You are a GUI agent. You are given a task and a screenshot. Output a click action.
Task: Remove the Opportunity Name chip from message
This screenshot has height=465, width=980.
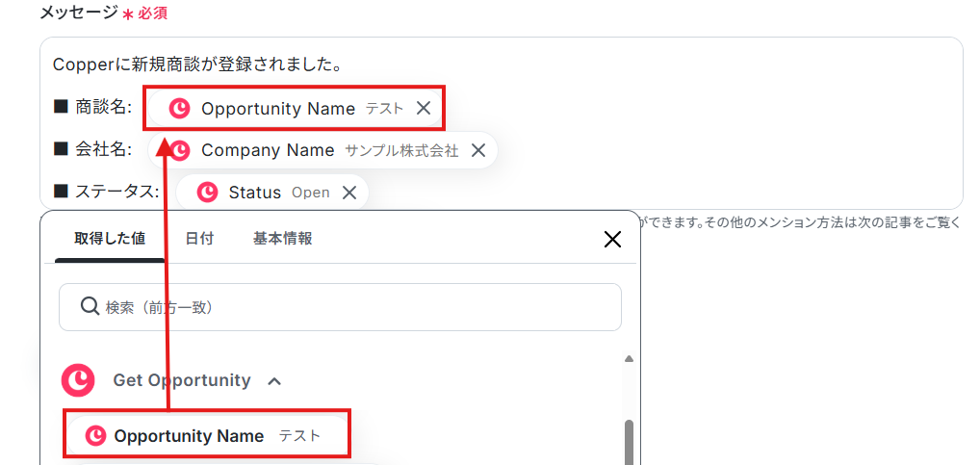[424, 108]
